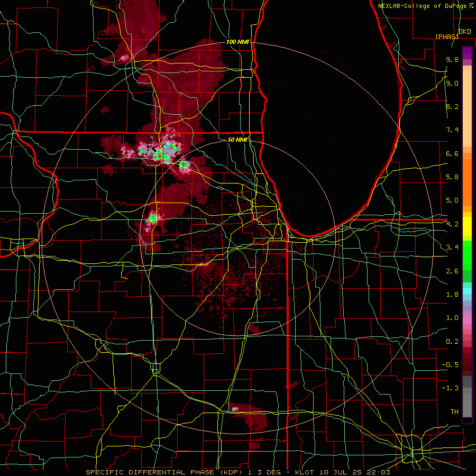Click the 3.4 value on color scale

click(452, 248)
